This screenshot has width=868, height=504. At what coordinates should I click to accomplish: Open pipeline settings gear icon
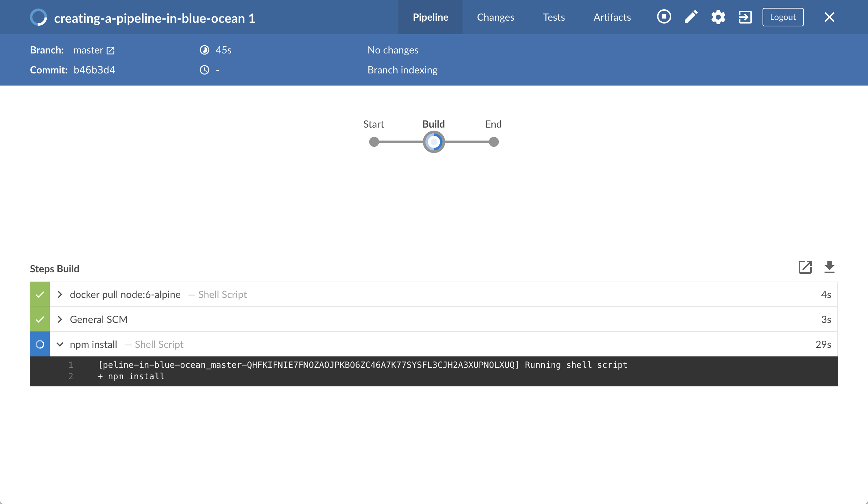[x=718, y=17]
